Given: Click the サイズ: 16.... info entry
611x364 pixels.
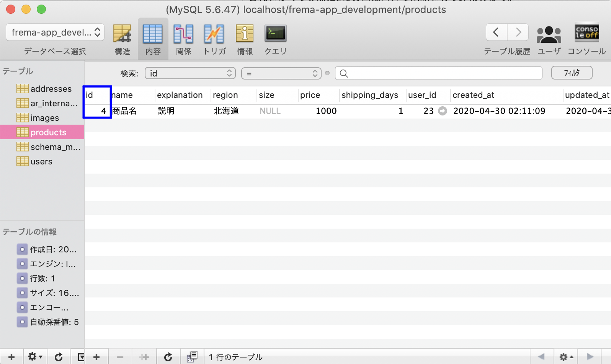Looking at the screenshot, I should coord(48,293).
